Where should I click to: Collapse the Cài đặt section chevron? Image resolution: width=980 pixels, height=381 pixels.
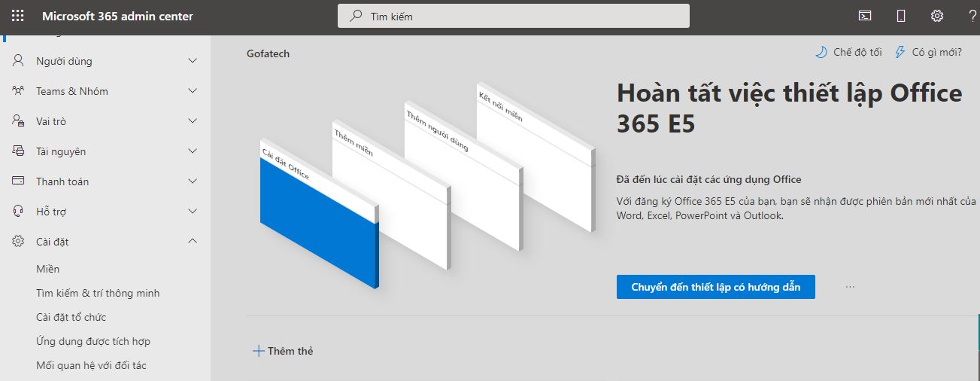193,242
